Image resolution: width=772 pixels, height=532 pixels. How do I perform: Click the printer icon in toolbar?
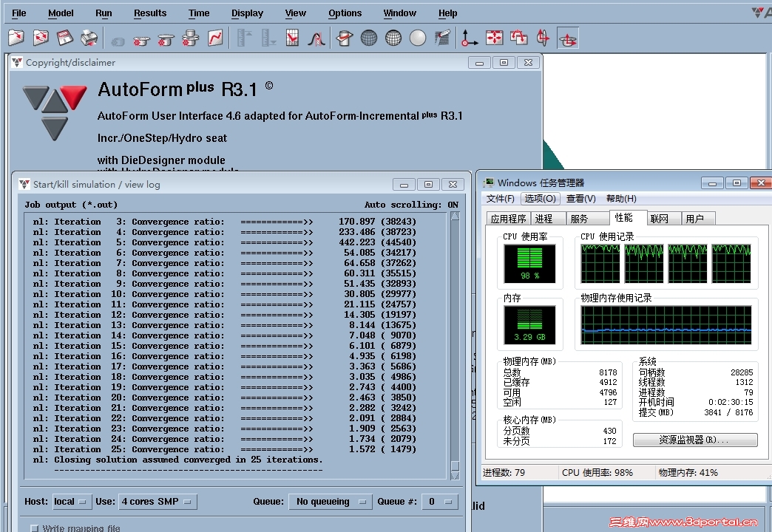pyautogui.click(x=89, y=38)
